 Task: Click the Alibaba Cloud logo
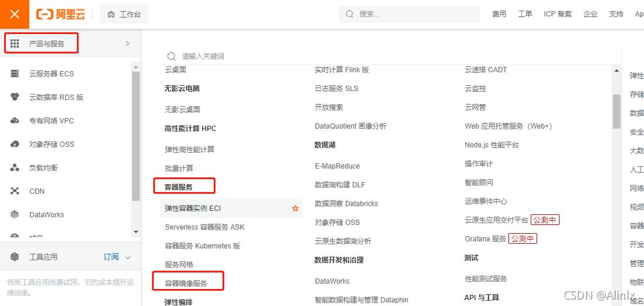coord(60,14)
